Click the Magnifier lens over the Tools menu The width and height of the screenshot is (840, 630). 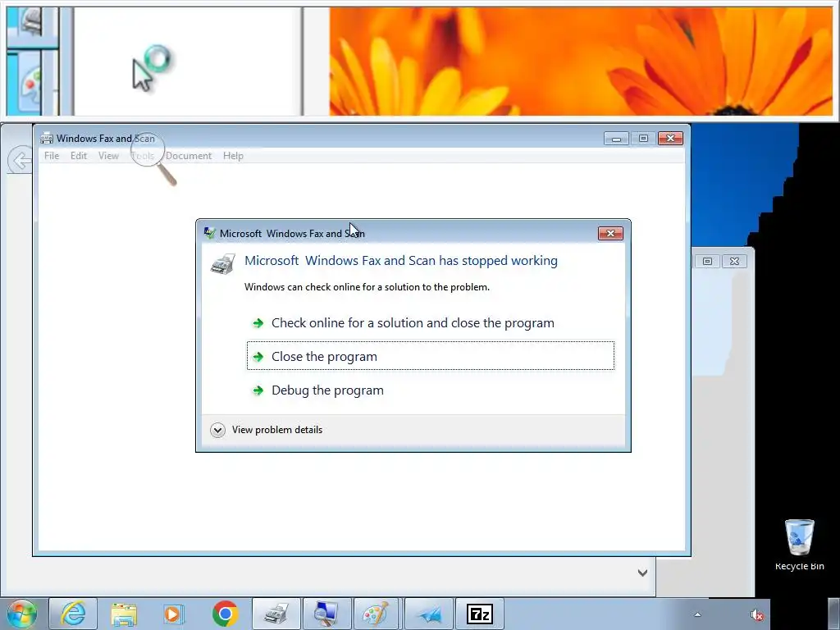point(147,149)
